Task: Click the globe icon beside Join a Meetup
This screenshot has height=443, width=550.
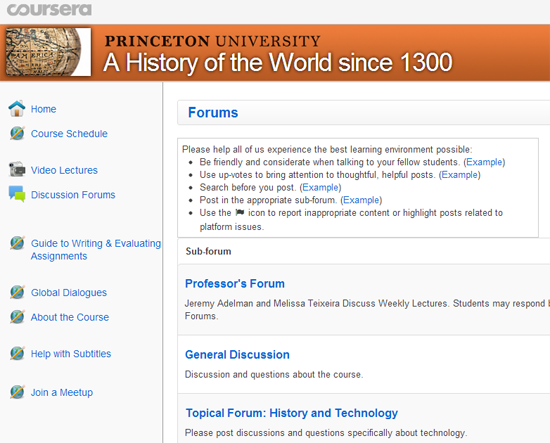Action: pyautogui.click(x=17, y=392)
